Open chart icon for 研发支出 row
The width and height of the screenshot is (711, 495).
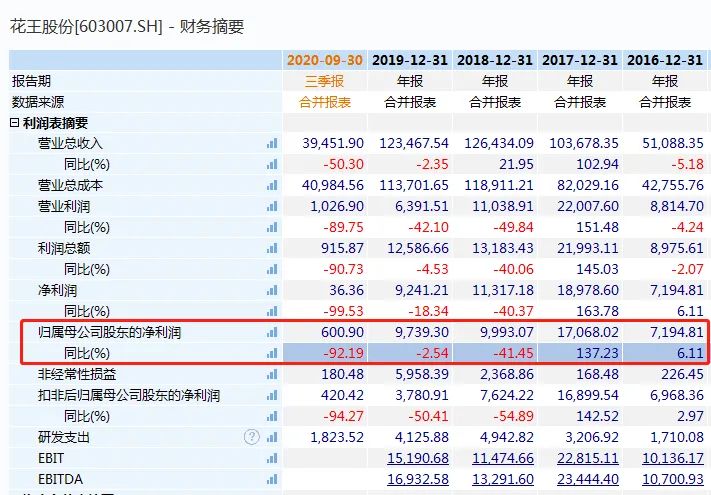click(272, 437)
